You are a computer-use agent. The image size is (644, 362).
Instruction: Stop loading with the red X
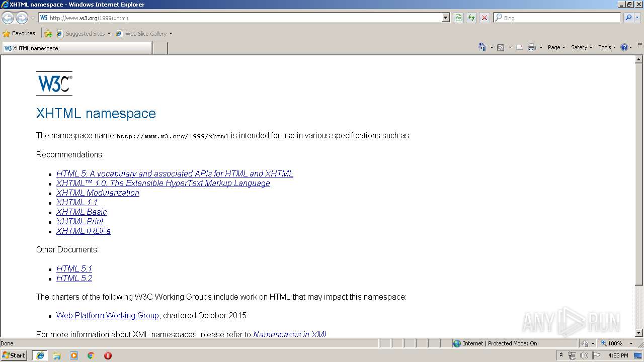485,18
